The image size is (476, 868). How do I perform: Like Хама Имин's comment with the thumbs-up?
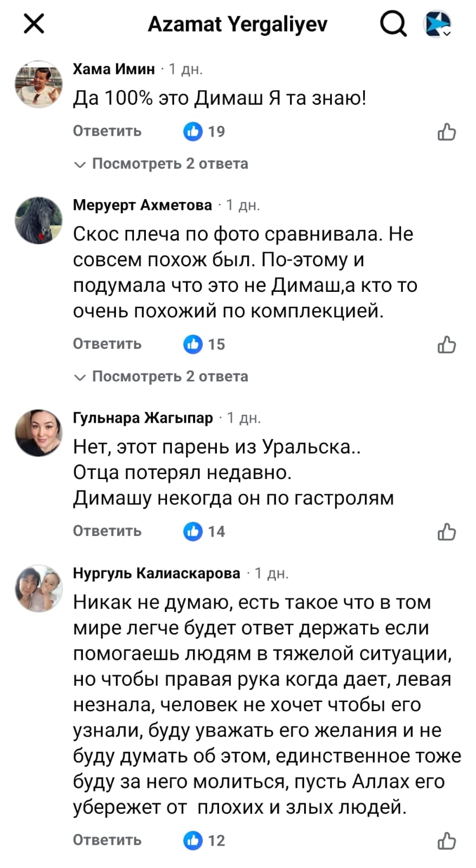pos(446,132)
